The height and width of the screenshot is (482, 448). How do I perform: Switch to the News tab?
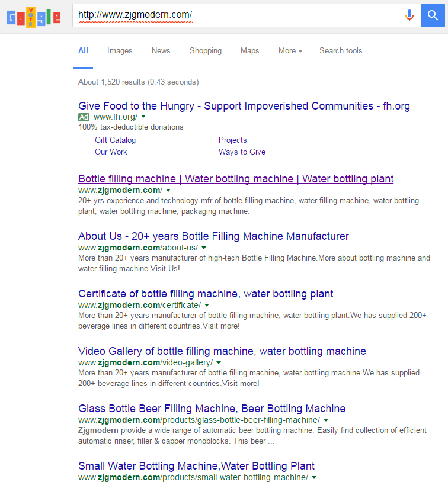[161, 51]
